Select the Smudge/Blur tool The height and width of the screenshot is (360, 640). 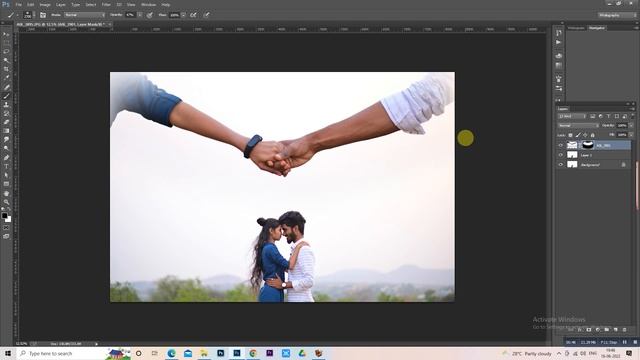point(6,140)
